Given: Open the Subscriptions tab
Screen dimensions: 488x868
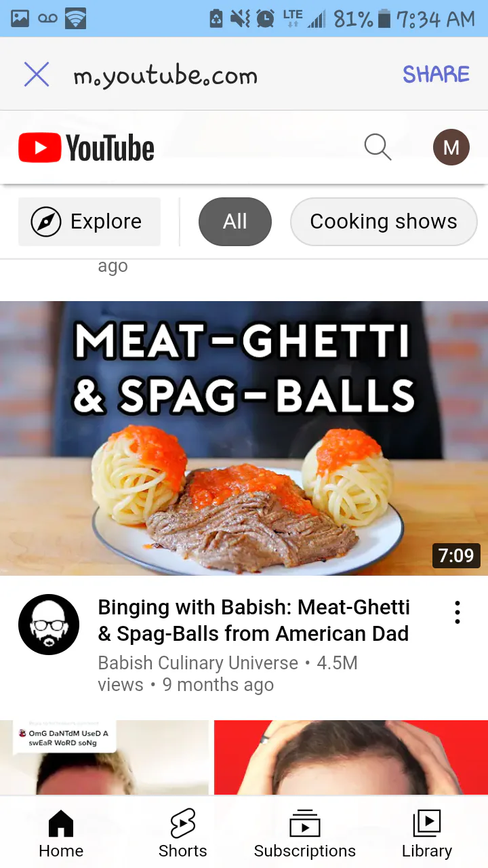Looking at the screenshot, I should pyautogui.click(x=305, y=834).
